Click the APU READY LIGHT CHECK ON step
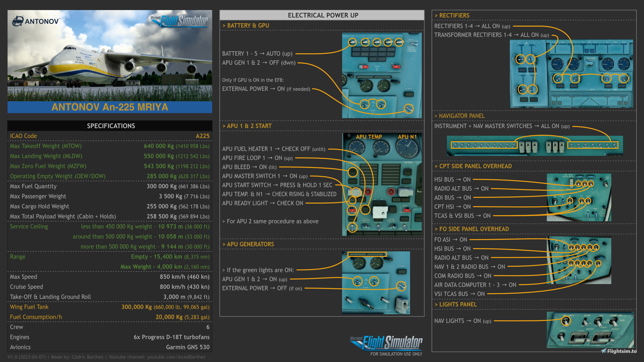This screenshot has width=644, height=362. (263, 203)
